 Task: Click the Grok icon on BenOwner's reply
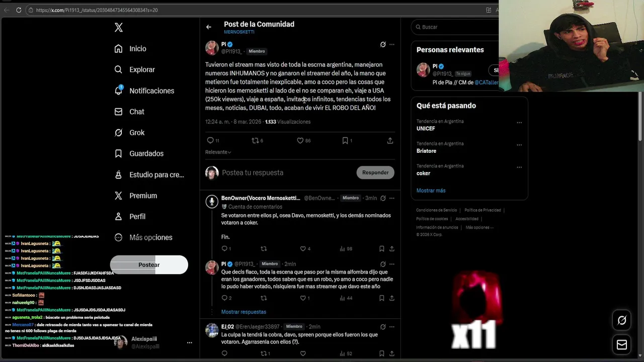[383, 198]
